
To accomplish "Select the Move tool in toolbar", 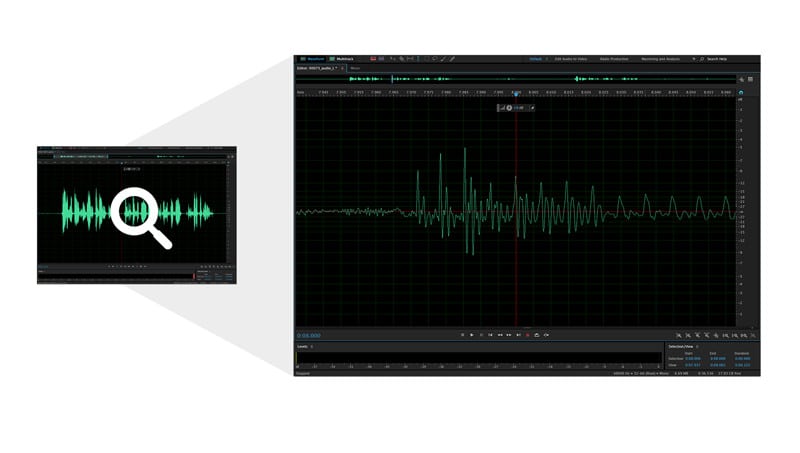I will [392, 59].
